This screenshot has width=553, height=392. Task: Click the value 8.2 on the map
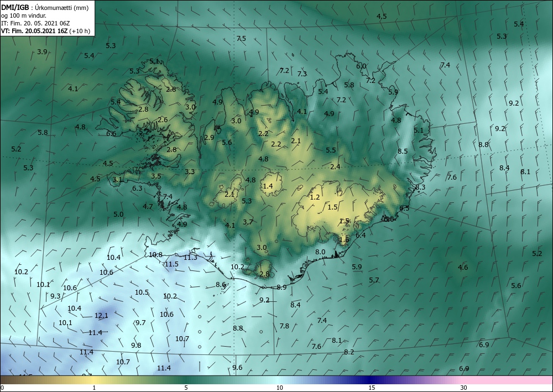pos(349,352)
